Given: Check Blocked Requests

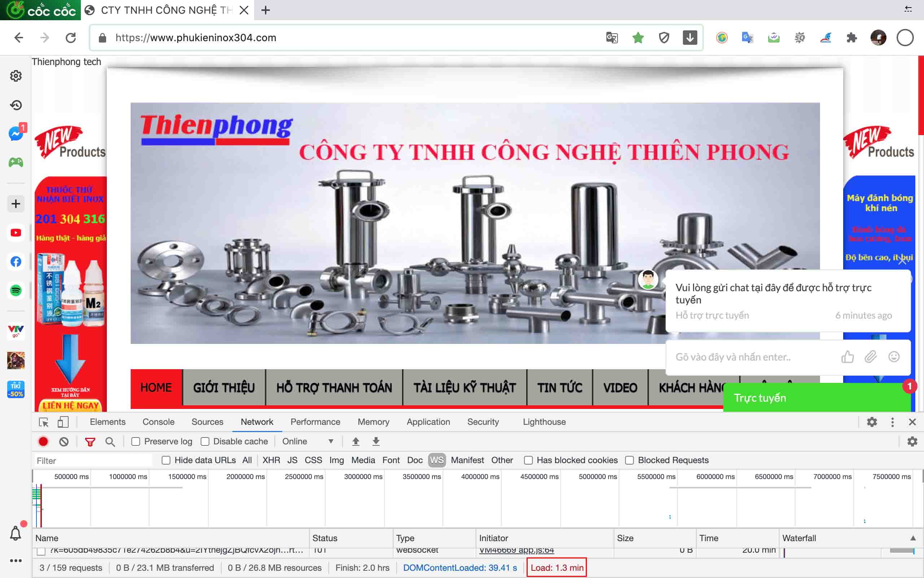Looking at the screenshot, I should pos(629,460).
